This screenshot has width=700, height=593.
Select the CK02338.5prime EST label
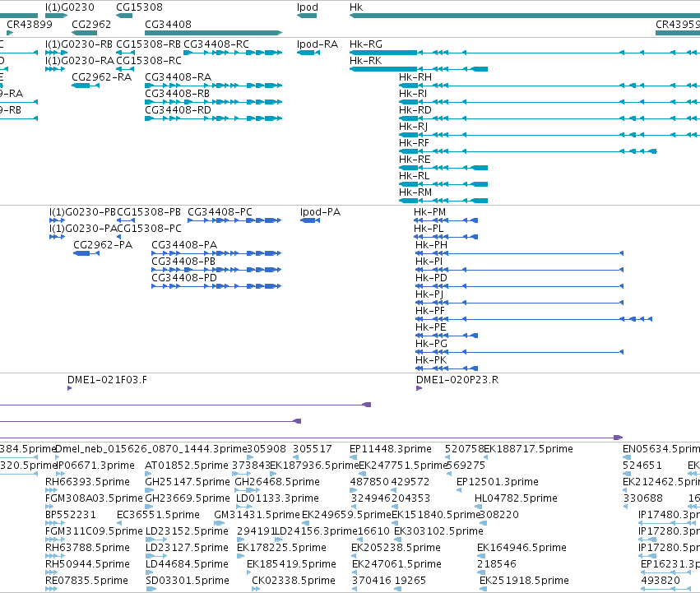point(294,581)
